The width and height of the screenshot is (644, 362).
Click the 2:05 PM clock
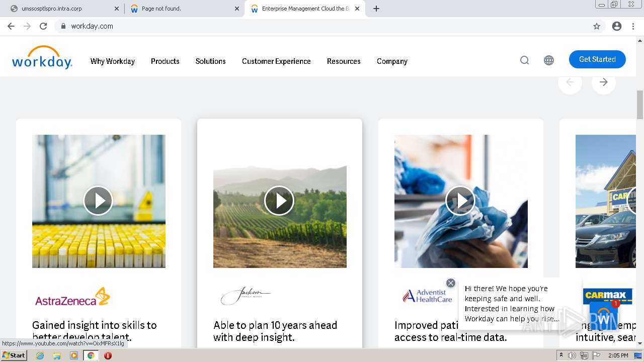618,355
